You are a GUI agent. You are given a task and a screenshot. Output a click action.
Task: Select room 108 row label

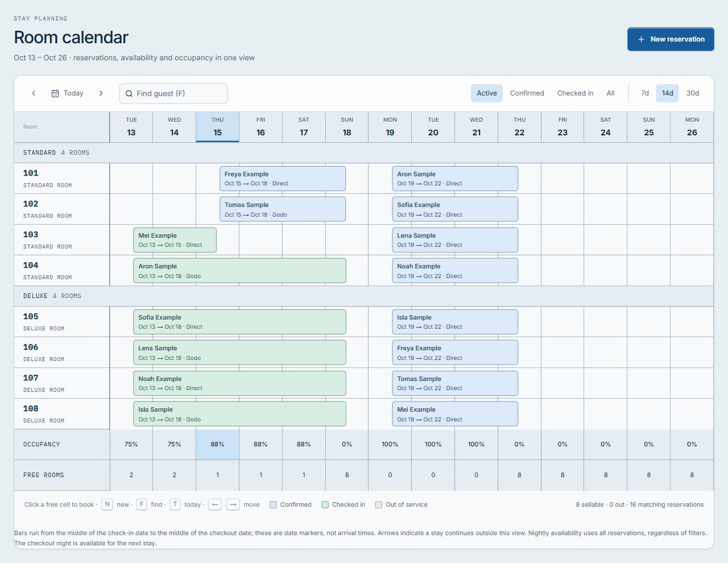(x=62, y=414)
